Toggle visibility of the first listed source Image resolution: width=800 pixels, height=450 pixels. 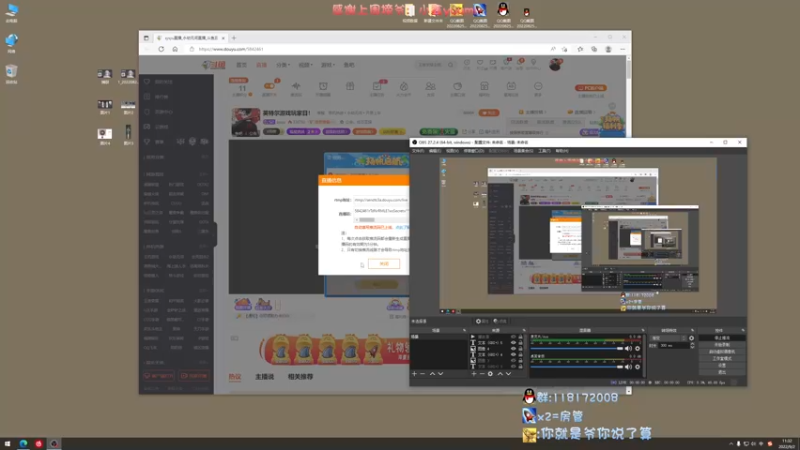tap(513, 337)
